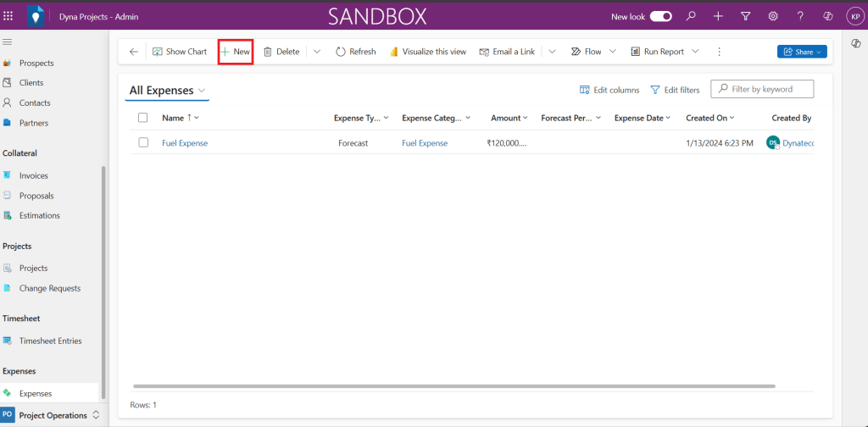The height and width of the screenshot is (427, 868).
Task: Toggle the New look switch
Action: point(661,16)
